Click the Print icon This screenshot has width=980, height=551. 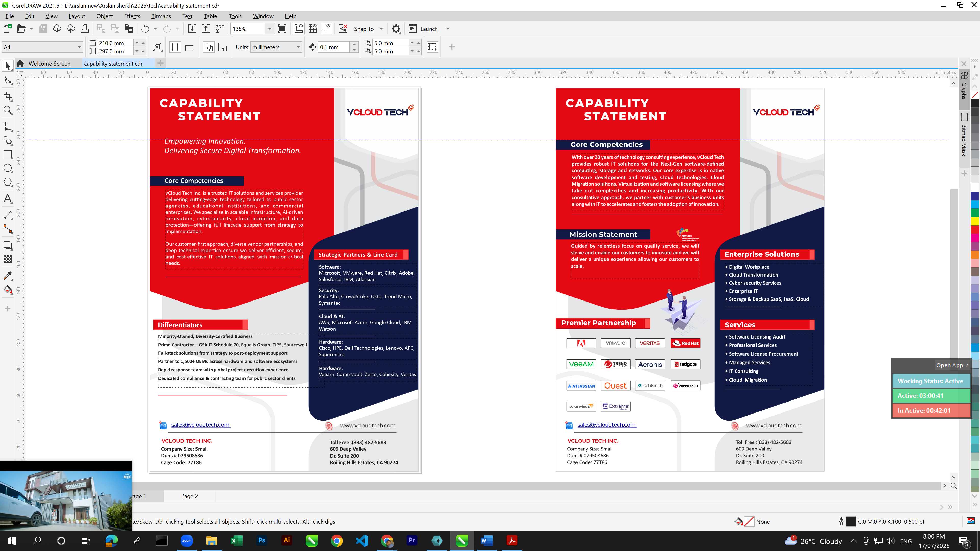tap(84, 29)
